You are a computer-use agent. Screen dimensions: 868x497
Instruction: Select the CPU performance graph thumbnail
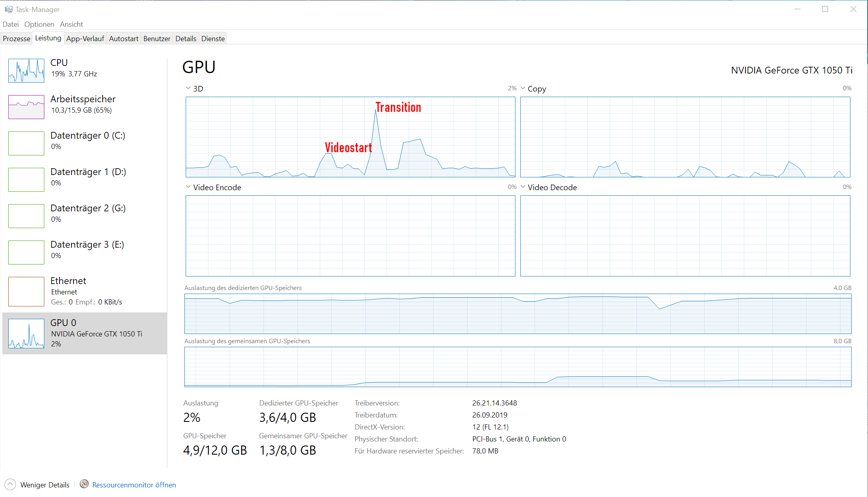[x=26, y=71]
